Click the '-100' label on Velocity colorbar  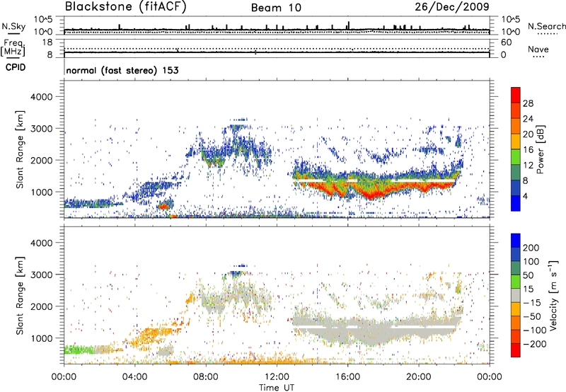[x=535, y=330]
